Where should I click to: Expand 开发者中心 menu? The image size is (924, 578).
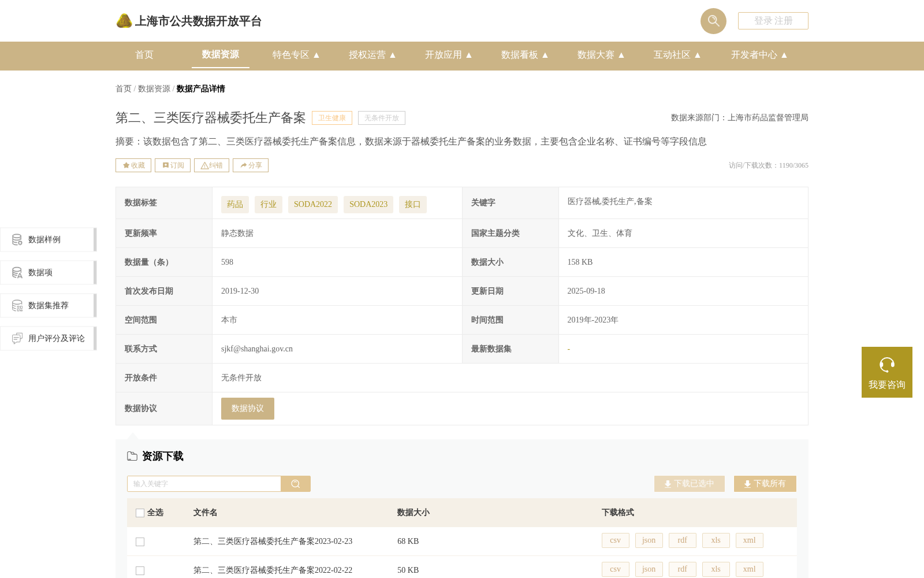coord(759,55)
